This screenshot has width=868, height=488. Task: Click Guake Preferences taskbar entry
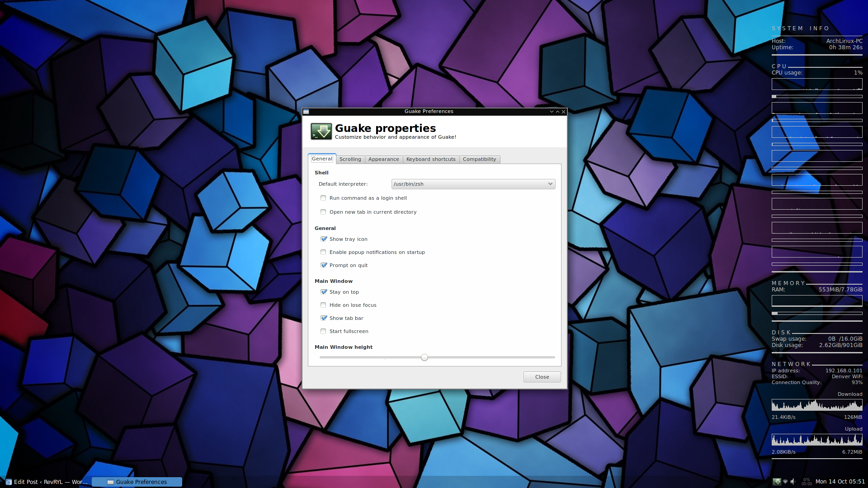(137, 482)
